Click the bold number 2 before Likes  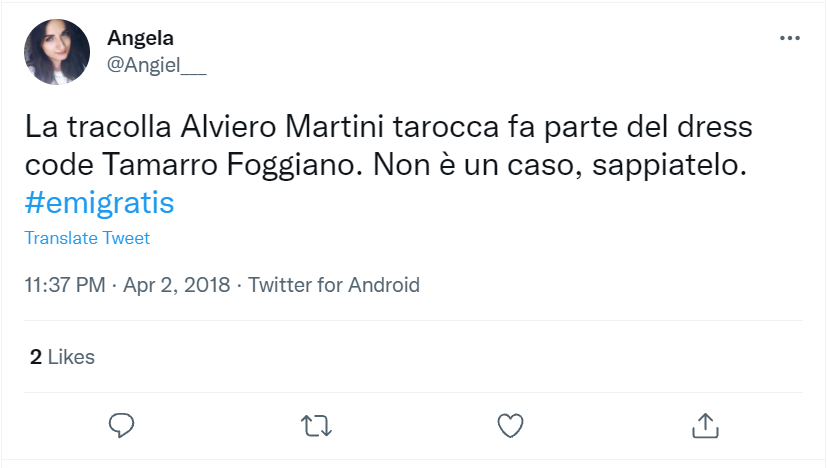36,356
